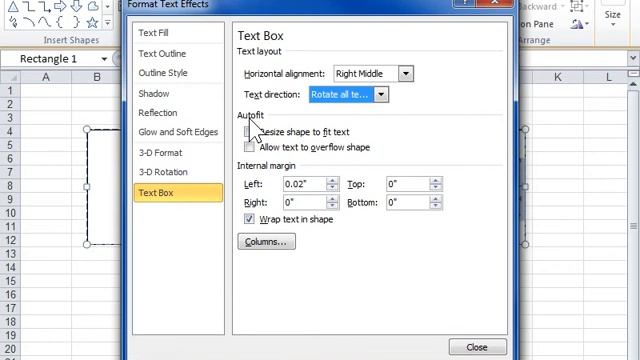Open the Text direction dropdown

pyautogui.click(x=381, y=95)
